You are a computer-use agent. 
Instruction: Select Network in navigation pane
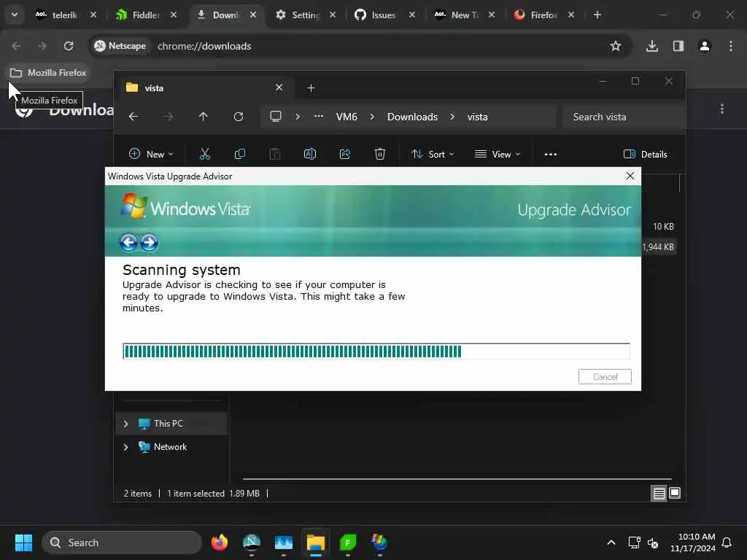pyautogui.click(x=171, y=447)
